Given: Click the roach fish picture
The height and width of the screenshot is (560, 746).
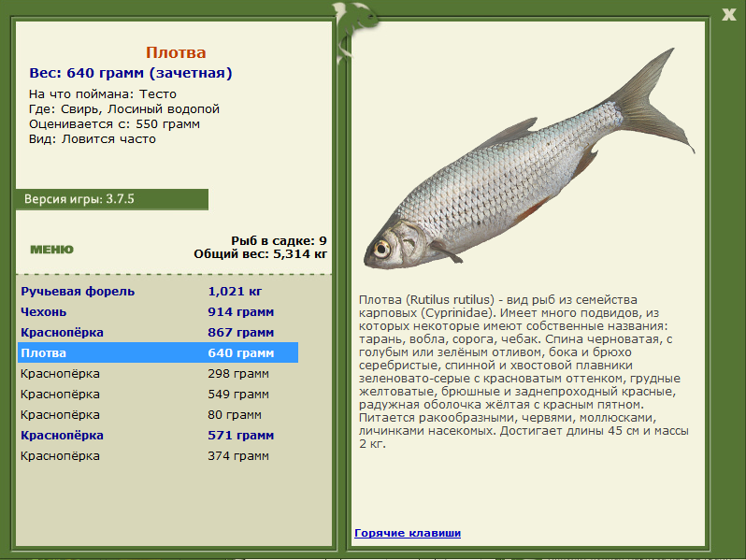Looking at the screenshot, I should [x=529, y=159].
